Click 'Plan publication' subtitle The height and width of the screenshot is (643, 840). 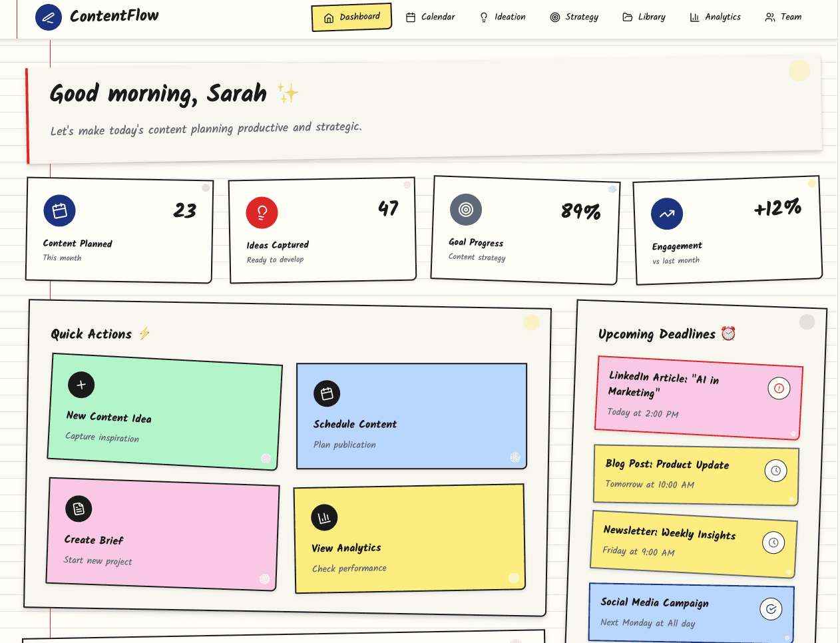tap(345, 445)
